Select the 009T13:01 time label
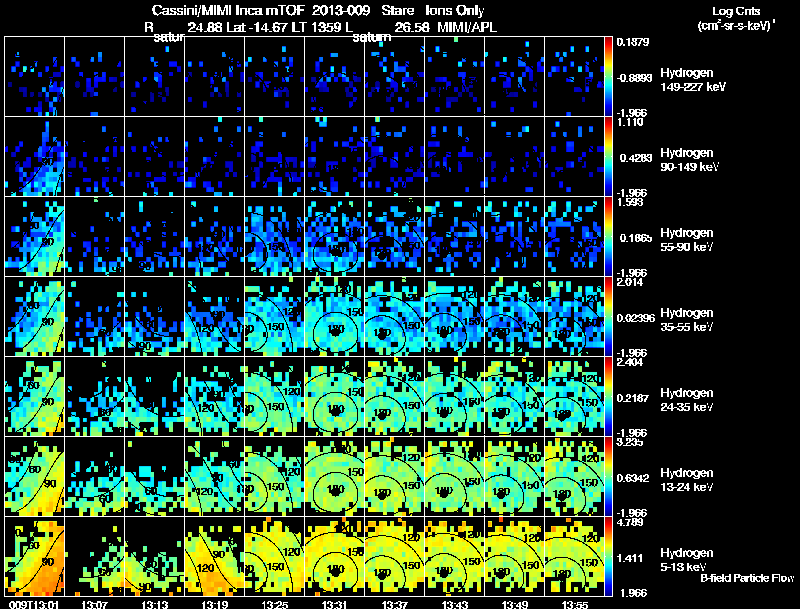800x609 pixels. [x=34, y=604]
